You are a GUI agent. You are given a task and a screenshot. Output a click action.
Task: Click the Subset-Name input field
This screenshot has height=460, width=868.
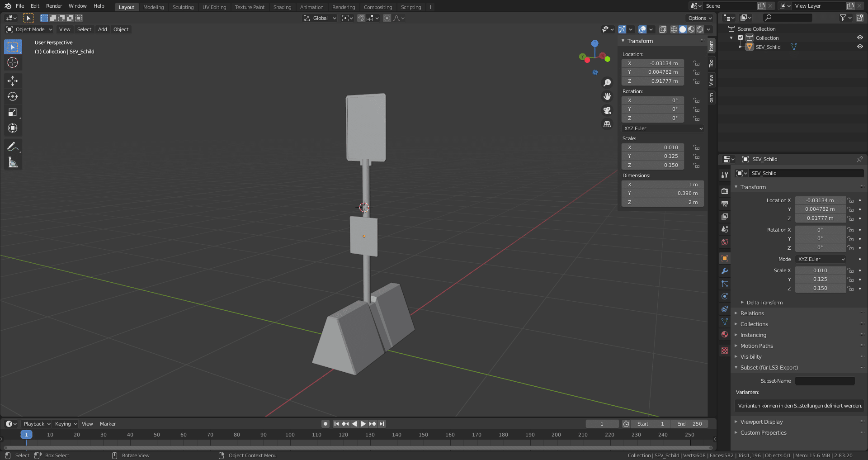[825, 381]
